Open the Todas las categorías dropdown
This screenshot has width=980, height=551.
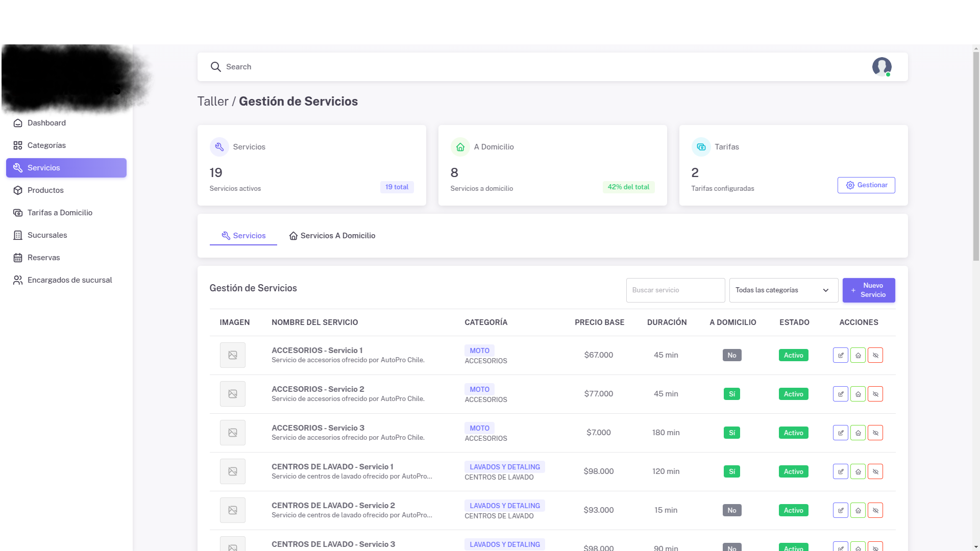(783, 290)
